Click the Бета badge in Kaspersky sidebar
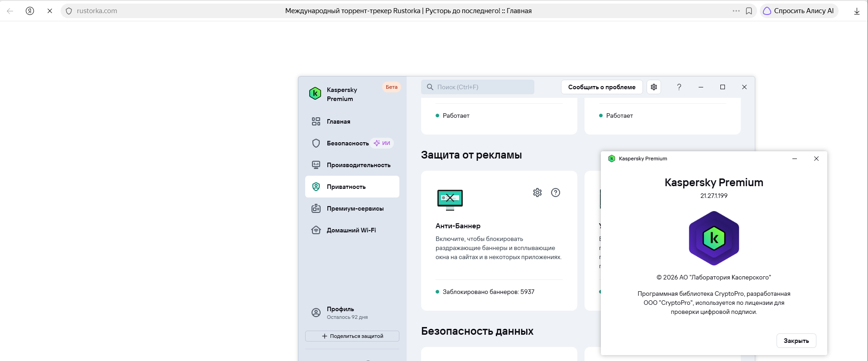This screenshot has width=868, height=361. tap(392, 87)
